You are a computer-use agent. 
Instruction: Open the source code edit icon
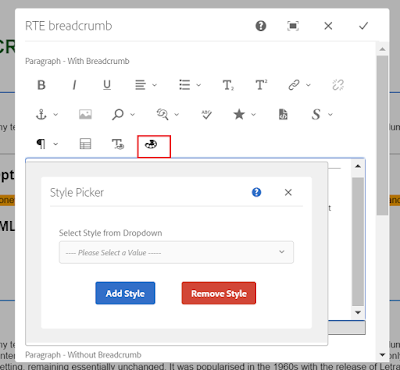[x=283, y=114]
